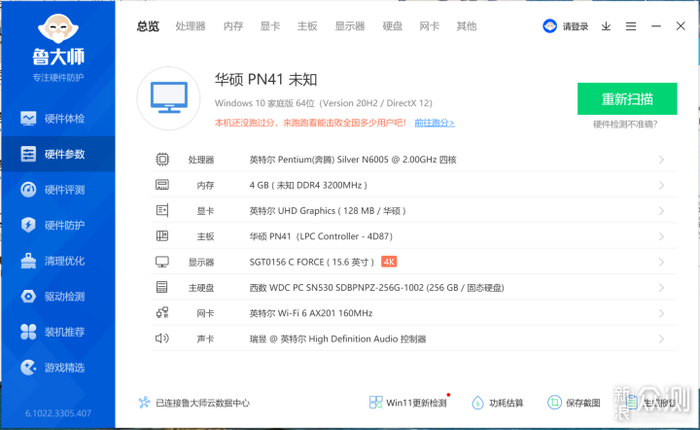
Task: Click the computer monitor overview icon
Action: (169, 98)
